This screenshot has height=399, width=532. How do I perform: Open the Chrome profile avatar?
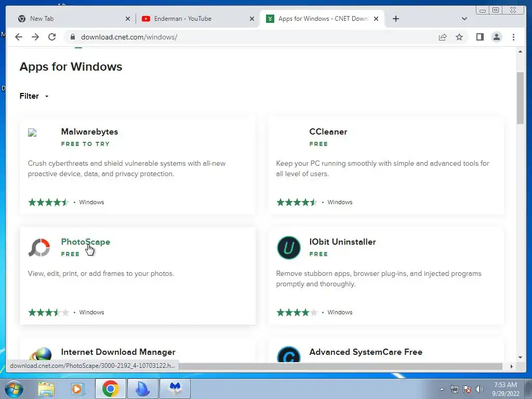[496, 37]
